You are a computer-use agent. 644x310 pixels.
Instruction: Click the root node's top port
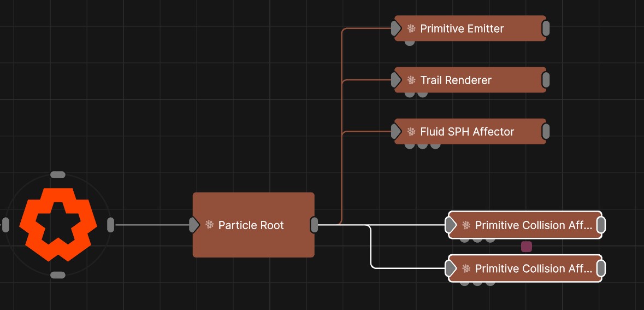(x=58, y=175)
